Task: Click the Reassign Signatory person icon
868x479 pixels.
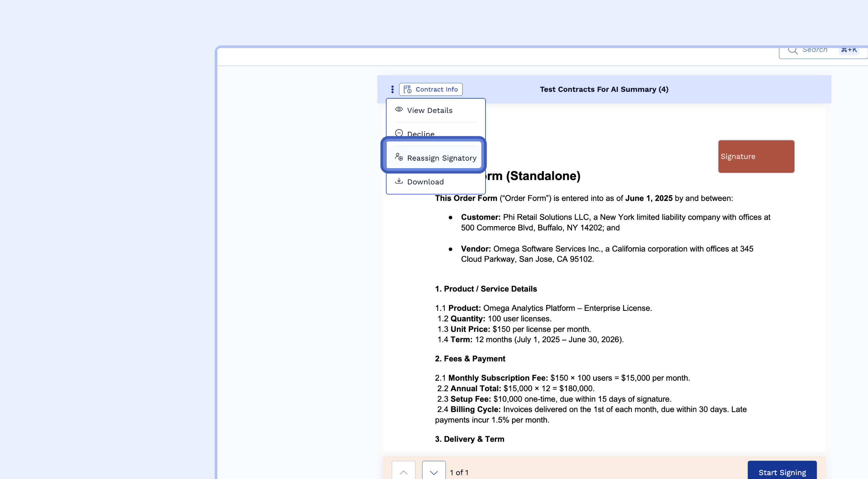Action: [x=399, y=157]
